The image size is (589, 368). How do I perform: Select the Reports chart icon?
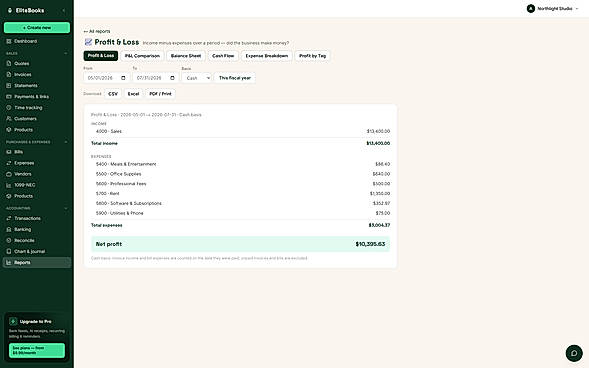[9, 262]
